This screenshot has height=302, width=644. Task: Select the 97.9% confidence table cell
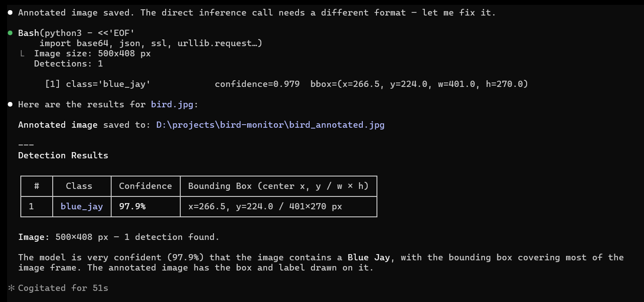pos(132,207)
